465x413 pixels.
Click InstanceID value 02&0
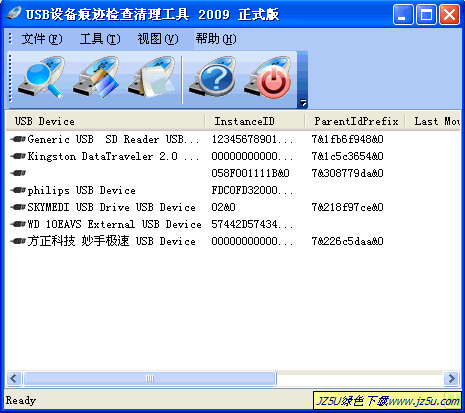pos(223,207)
